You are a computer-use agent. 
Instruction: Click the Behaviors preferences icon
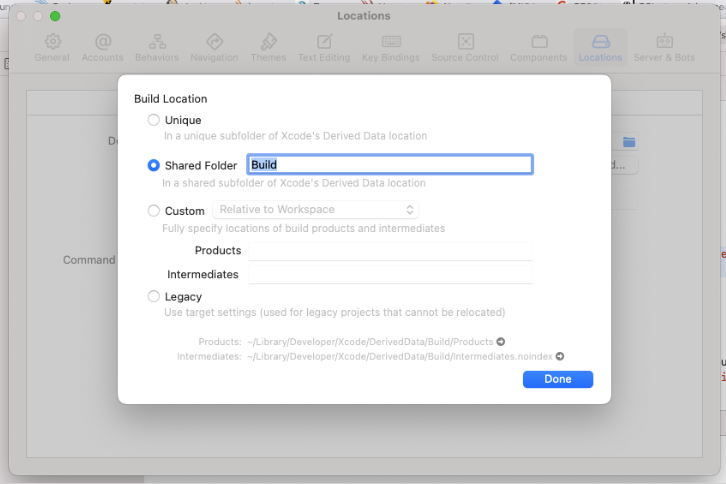tap(157, 42)
